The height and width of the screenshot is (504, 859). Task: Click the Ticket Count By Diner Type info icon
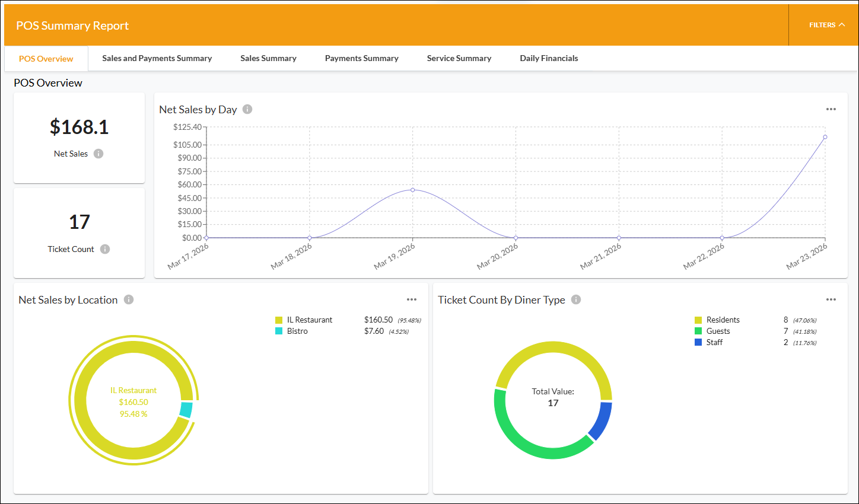pyautogui.click(x=576, y=299)
